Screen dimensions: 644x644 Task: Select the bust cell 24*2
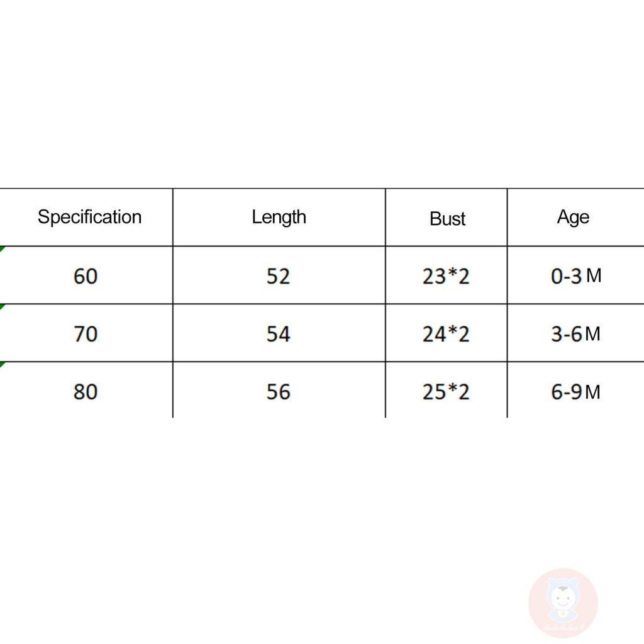(x=446, y=333)
